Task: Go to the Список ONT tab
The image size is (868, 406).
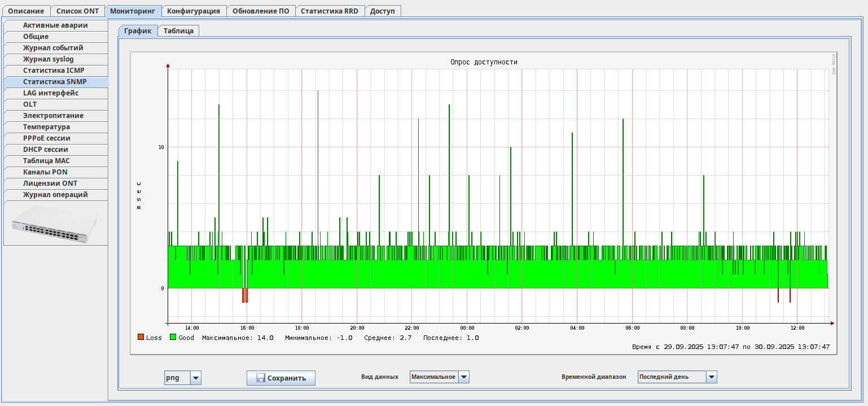Action: coord(77,11)
